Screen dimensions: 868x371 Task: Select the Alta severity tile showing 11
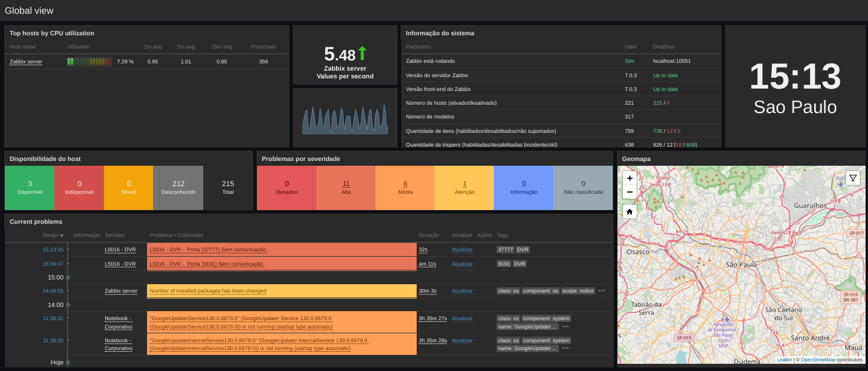coord(346,188)
